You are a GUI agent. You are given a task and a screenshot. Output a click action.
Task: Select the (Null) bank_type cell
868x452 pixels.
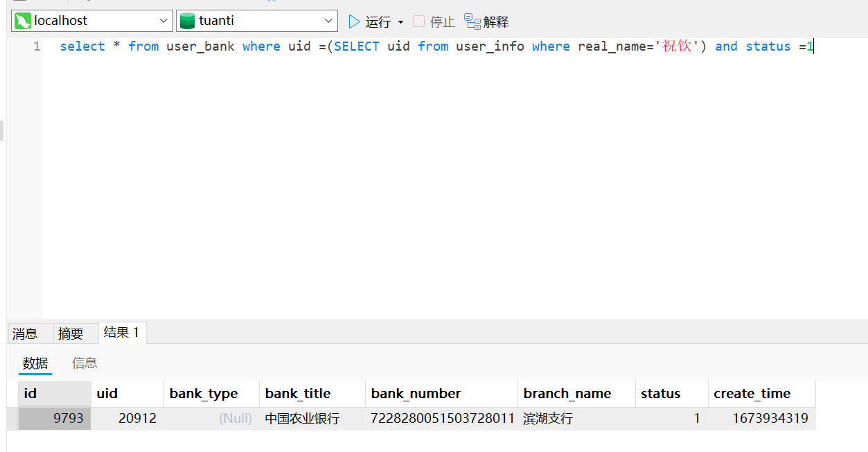pyautogui.click(x=211, y=419)
